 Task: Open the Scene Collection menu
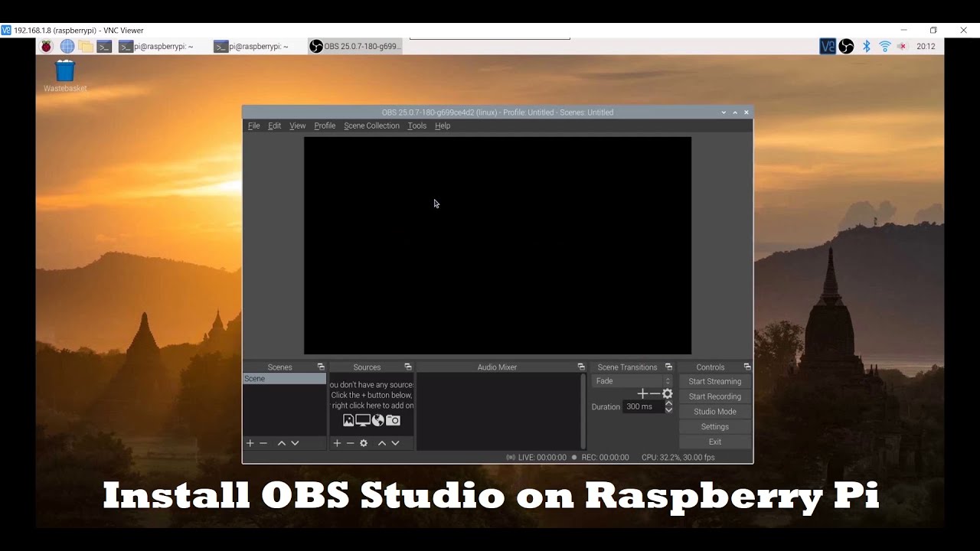coord(371,126)
